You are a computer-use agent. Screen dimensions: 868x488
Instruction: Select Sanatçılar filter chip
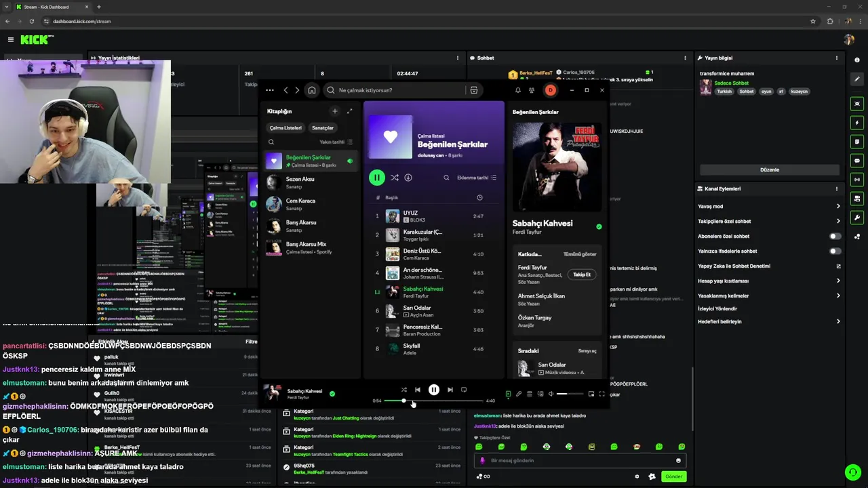(323, 127)
